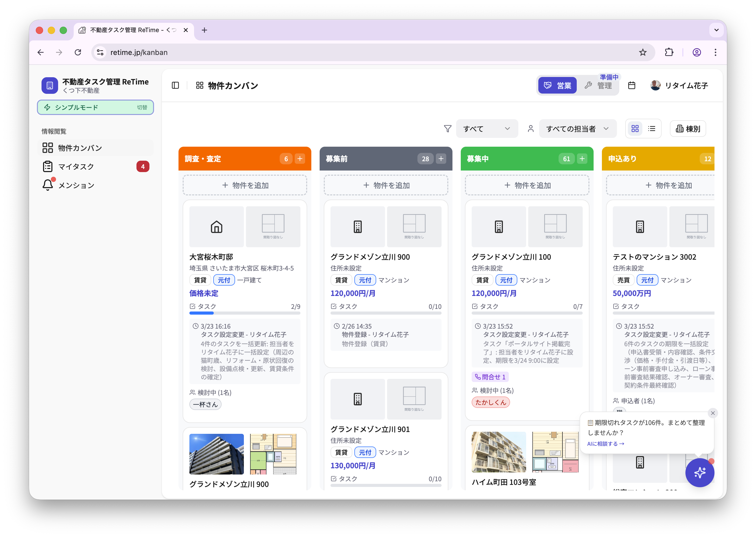The height and width of the screenshot is (538, 756).
Task: Select the 営業 mode tab
Action: click(557, 86)
